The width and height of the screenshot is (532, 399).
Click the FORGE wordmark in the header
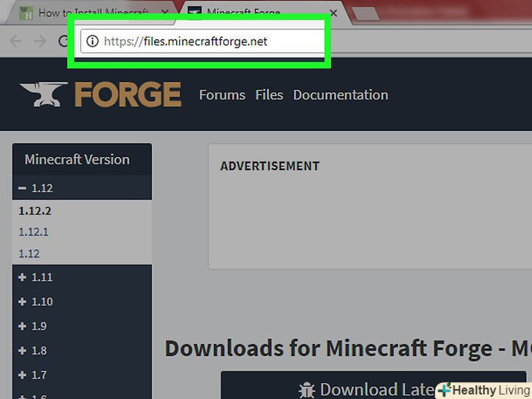coord(128,94)
